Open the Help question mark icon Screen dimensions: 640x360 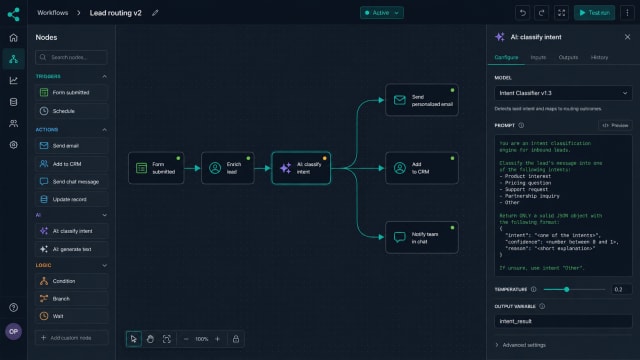pyautogui.click(x=13, y=307)
